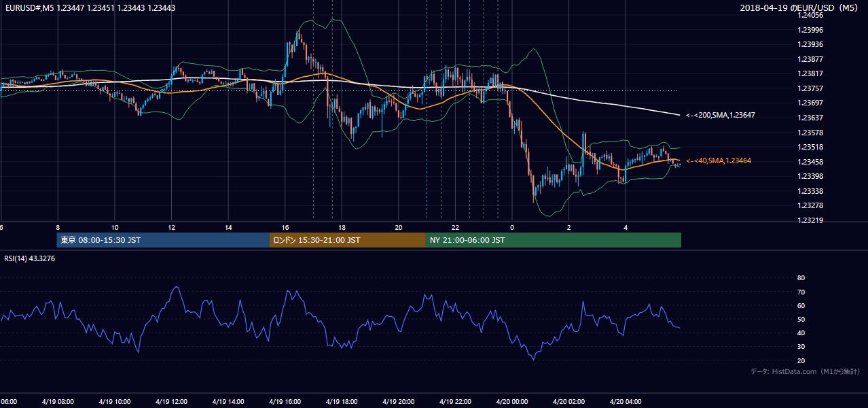Click hour label 16 under the price chart

tap(285, 228)
